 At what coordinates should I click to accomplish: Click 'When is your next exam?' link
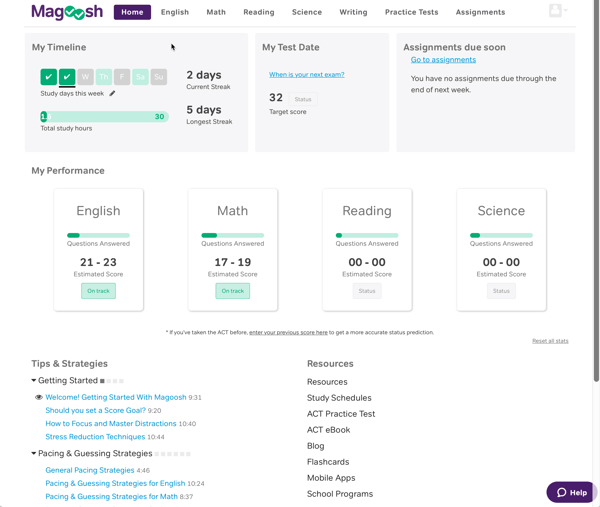click(307, 75)
